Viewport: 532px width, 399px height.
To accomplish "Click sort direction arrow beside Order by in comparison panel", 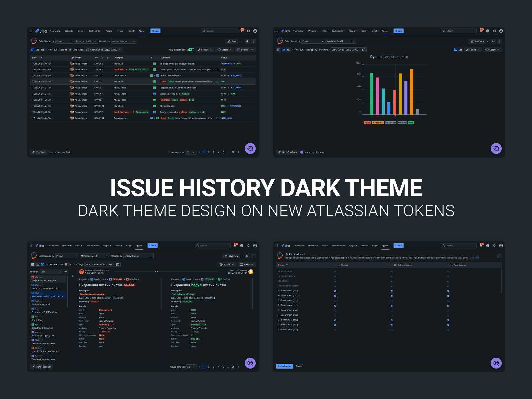I will pos(66,272).
